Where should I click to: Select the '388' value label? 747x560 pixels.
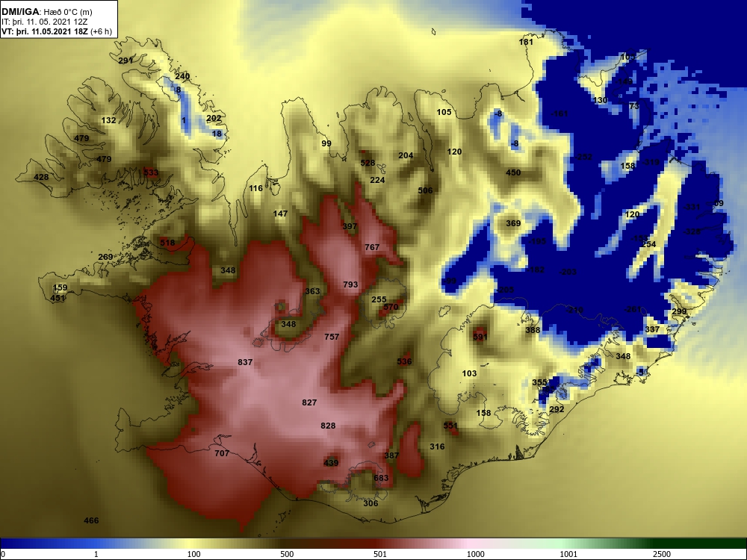pos(533,331)
